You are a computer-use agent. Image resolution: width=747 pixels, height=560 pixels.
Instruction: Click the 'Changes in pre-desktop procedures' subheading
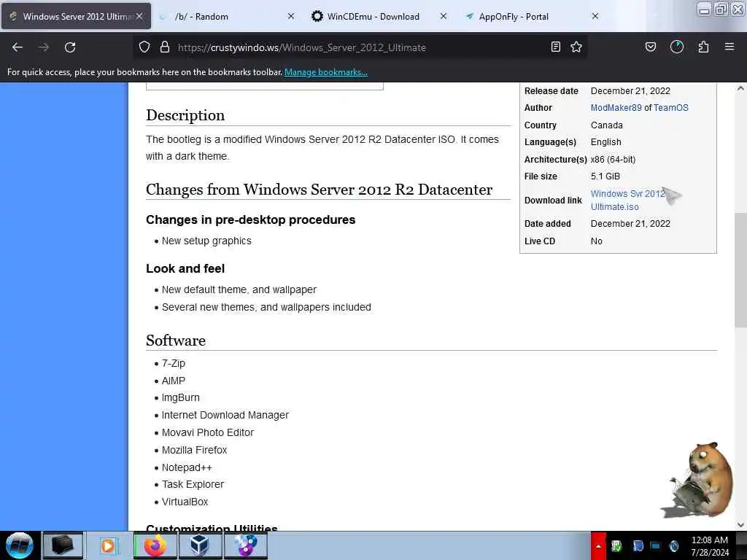click(251, 219)
